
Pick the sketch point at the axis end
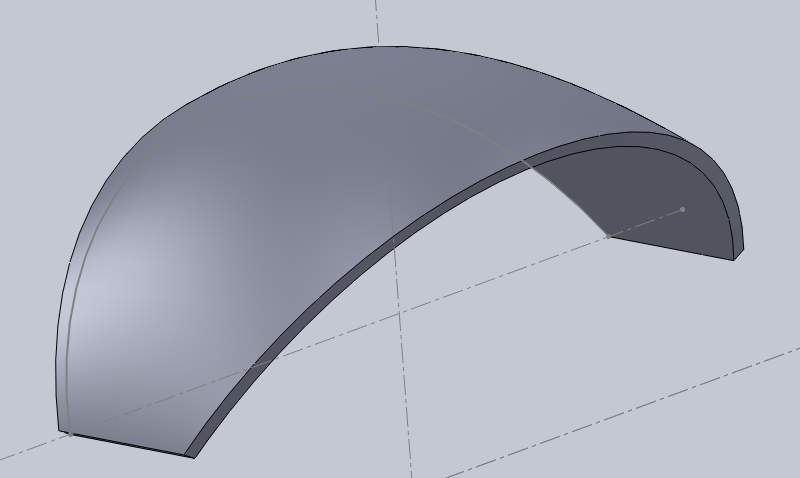click(683, 209)
